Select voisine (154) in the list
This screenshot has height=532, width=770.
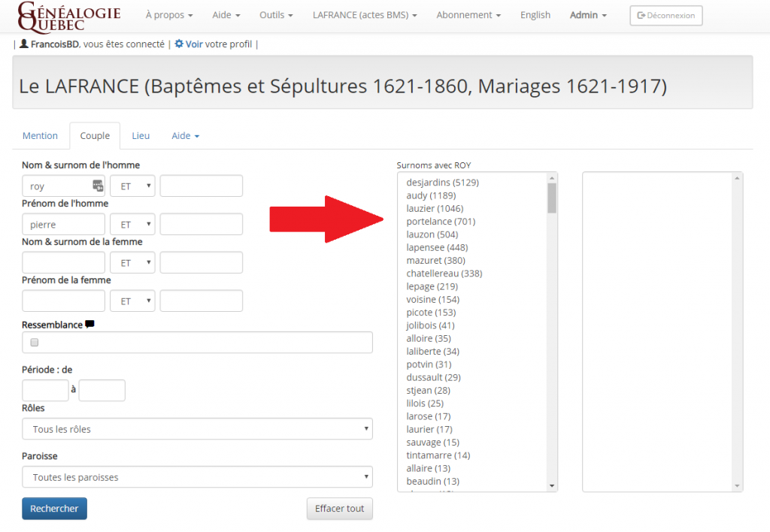coord(432,299)
